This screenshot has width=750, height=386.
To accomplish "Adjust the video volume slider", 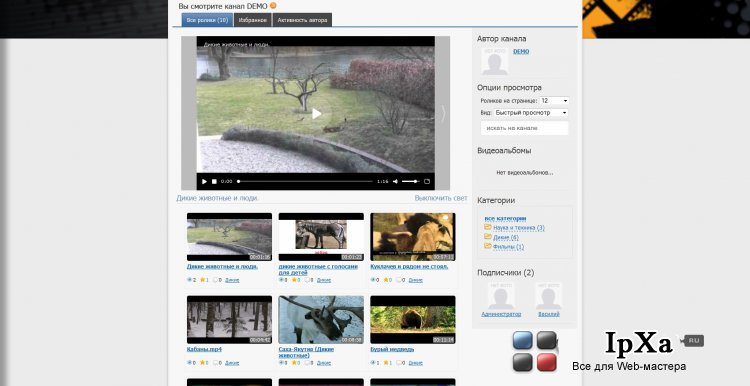I will (410, 182).
